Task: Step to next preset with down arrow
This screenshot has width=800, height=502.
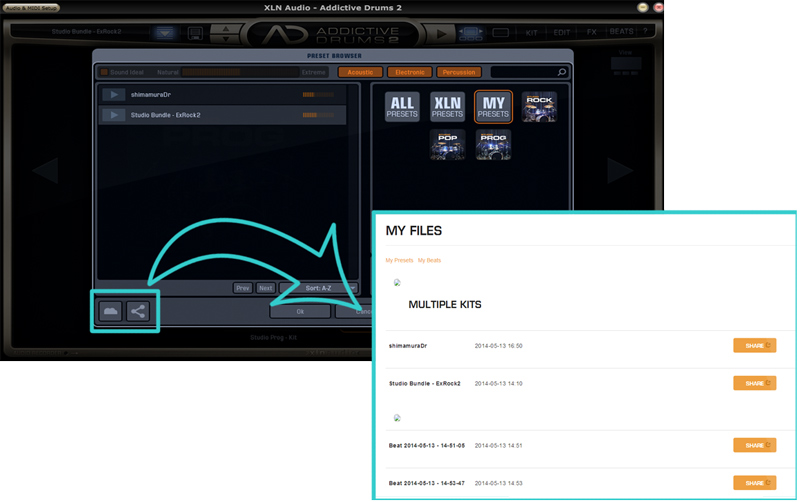Action: tap(226, 39)
